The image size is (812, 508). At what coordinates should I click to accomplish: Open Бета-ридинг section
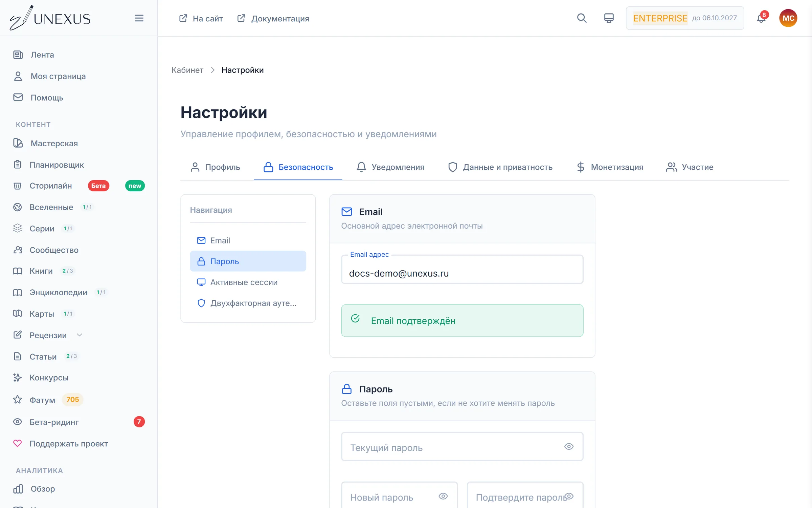[54, 422]
